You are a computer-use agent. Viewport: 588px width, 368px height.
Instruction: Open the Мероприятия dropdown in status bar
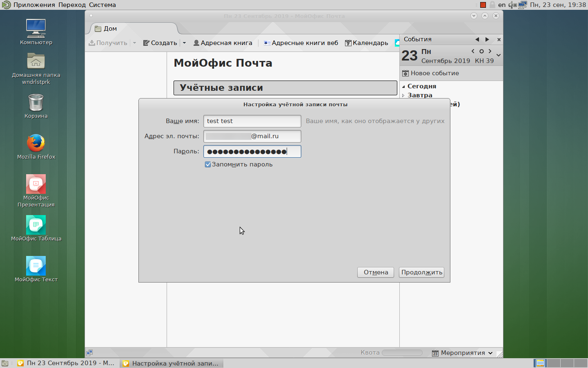click(x=462, y=353)
